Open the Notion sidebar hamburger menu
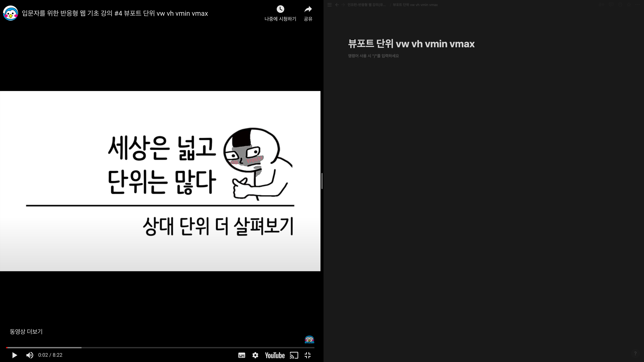This screenshot has width=644, height=362. coord(330,5)
